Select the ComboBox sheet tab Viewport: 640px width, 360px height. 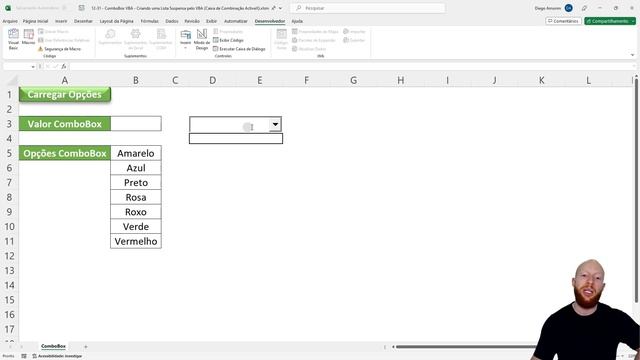coord(53,346)
